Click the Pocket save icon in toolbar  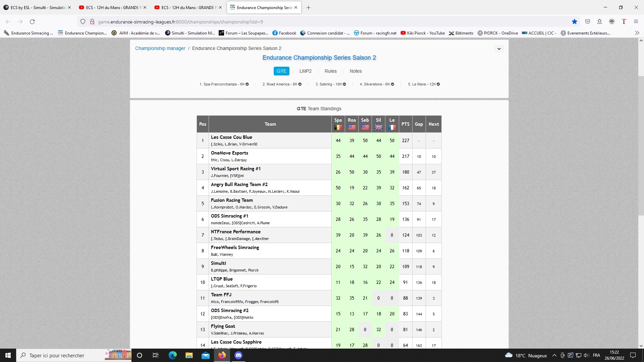coord(587,22)
